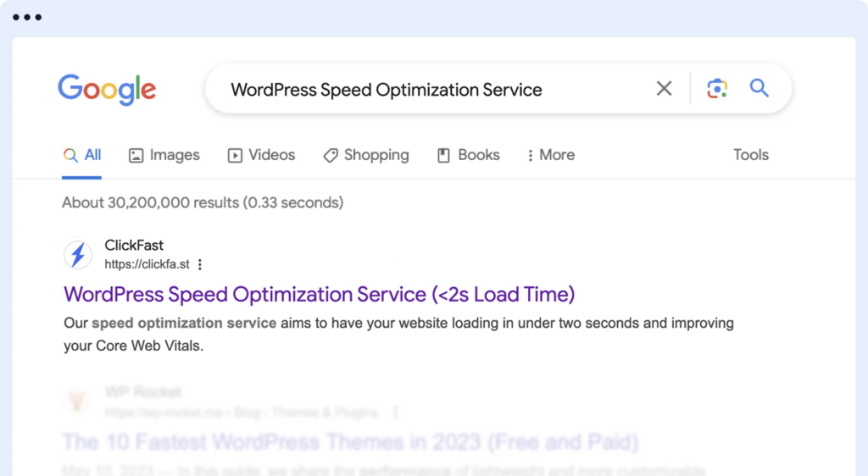Click the ClickFast site name

coord(134,246)
